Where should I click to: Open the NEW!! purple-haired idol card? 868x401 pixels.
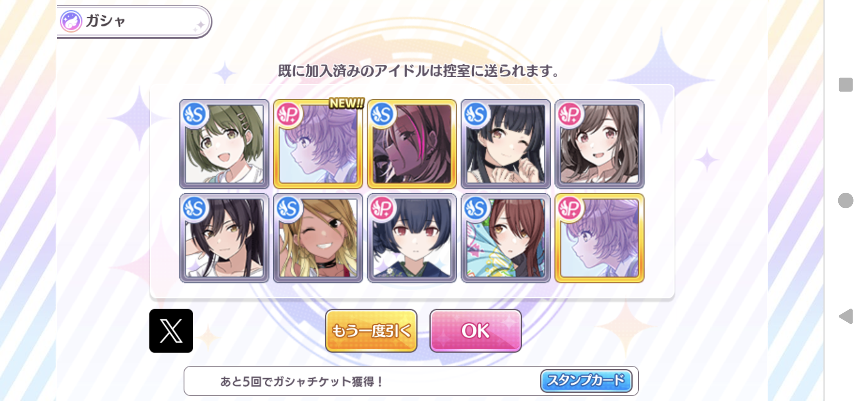click(318, 144)
